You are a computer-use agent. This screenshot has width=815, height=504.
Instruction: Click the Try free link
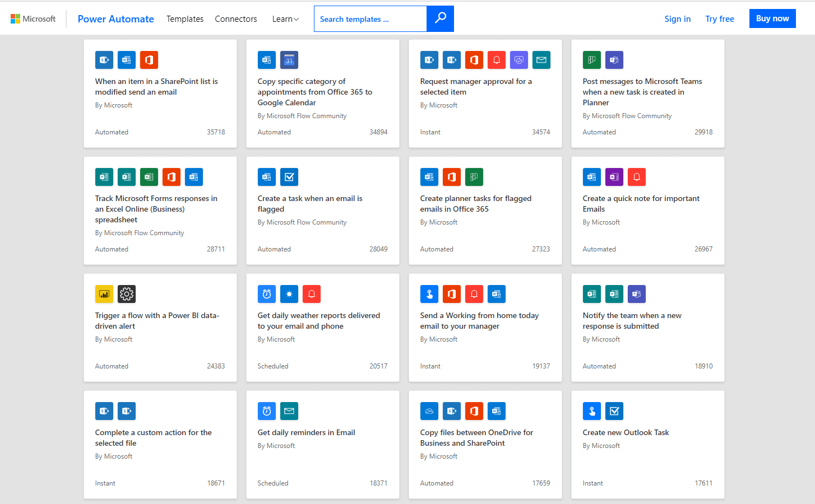[x=720, y=19]
